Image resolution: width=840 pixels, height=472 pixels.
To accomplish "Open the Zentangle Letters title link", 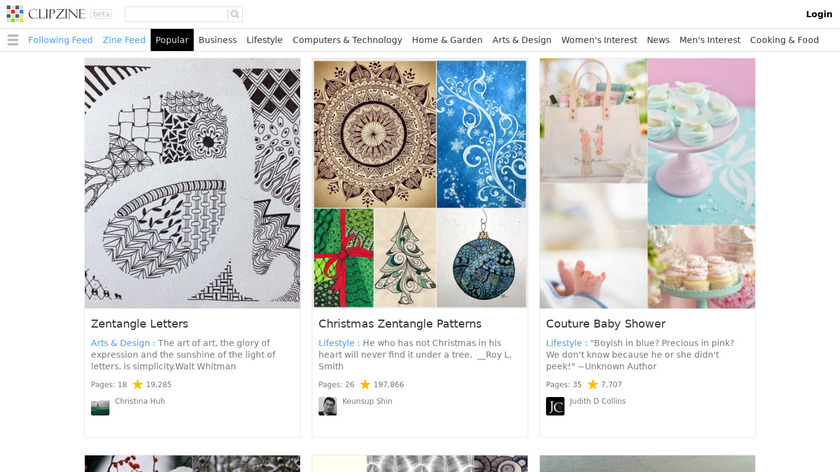I will click(139, 324).
